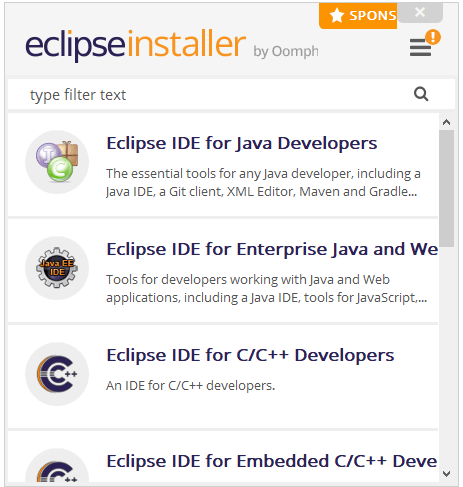Click the scrollbar down arrow
This screenshot has width=463, height=487.
[x=446, y=473]
